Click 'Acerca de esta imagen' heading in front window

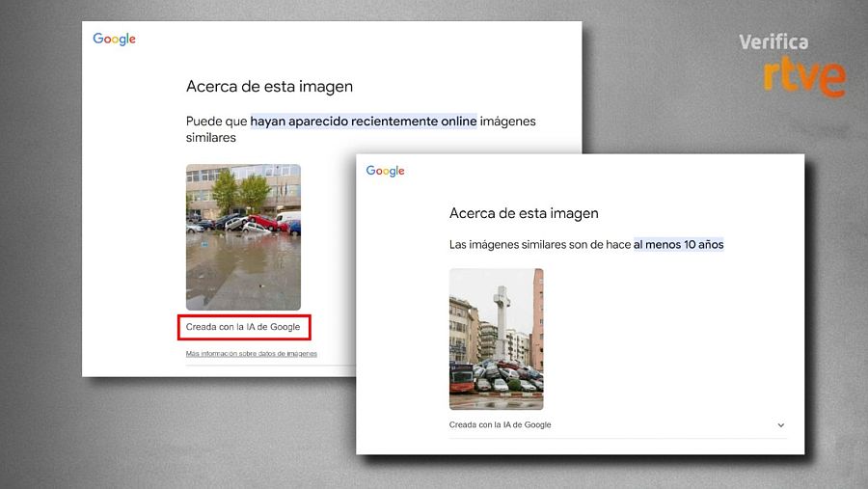pyautogui.click(x=524, y=213)
